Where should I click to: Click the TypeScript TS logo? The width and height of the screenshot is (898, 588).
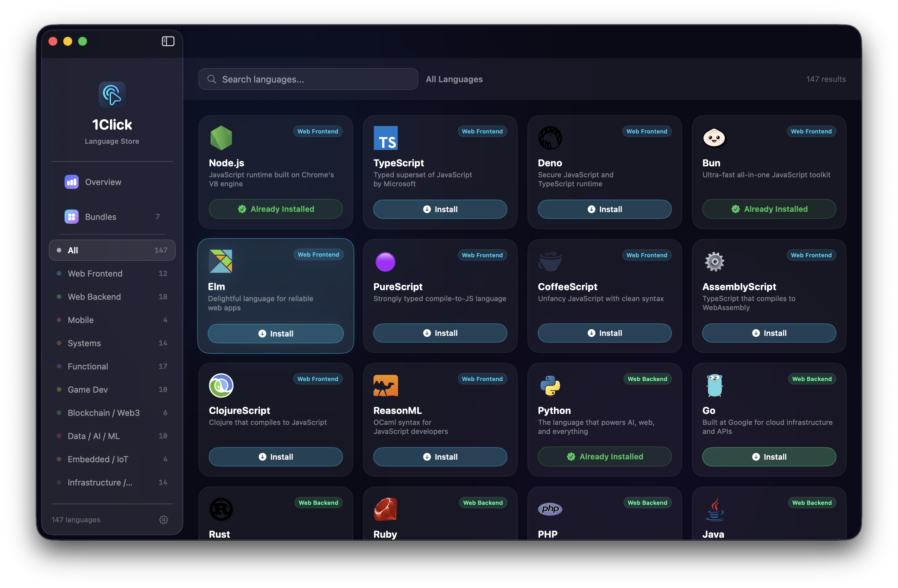[x=385, y=138]
